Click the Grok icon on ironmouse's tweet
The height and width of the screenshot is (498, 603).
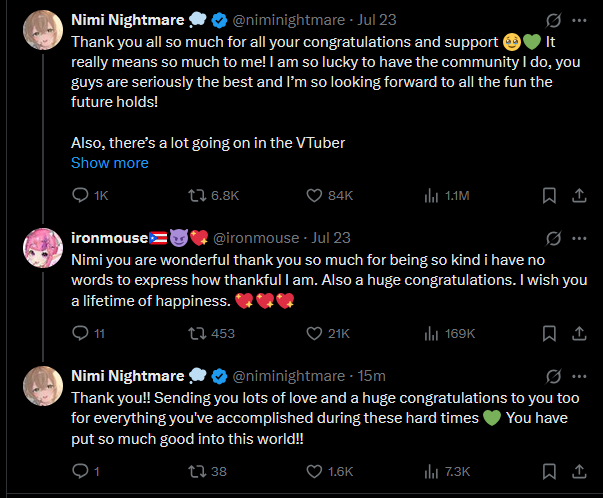click(x=550, y=238)
